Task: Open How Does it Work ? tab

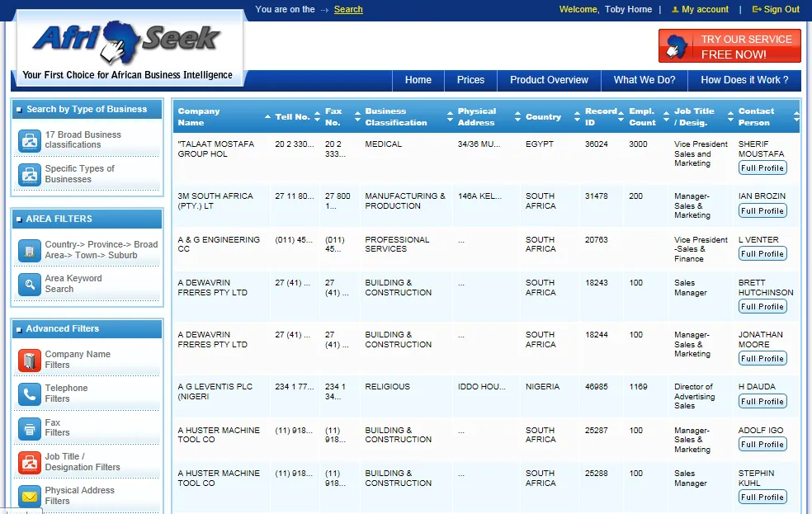Action: pos(744,80)
